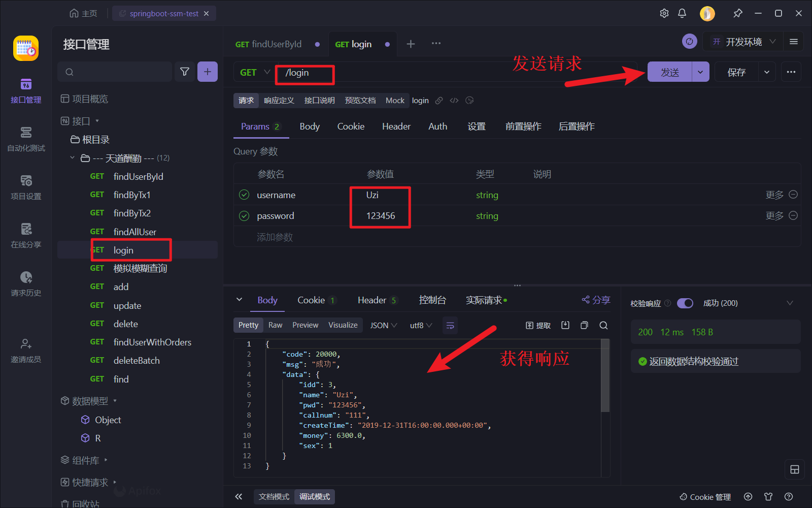The image size is (812, 508).
Task: Switch to 调试模式
Action: pyautogui.click(x=315, y=496)
